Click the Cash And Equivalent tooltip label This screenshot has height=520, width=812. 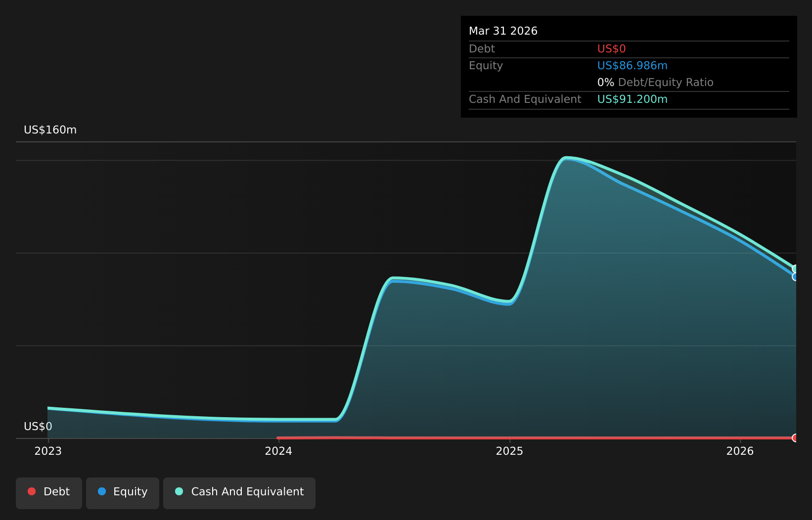click(525, 99)
